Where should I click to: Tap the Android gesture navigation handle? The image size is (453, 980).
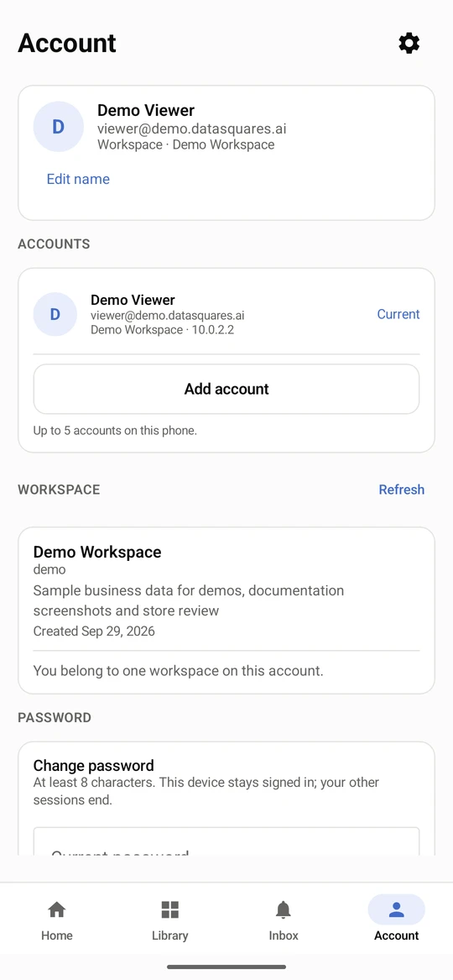(226, 967)
